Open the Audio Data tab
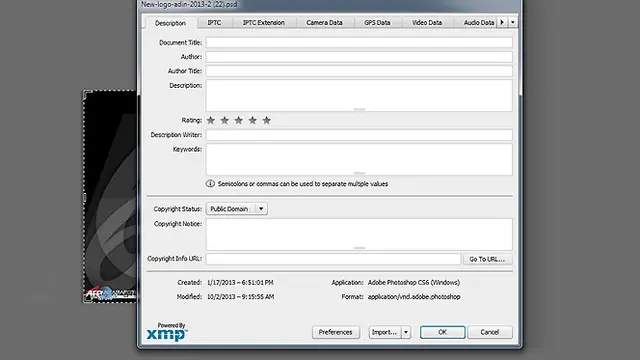The height and width of the screenshot is (360, 640). (479, 22)
